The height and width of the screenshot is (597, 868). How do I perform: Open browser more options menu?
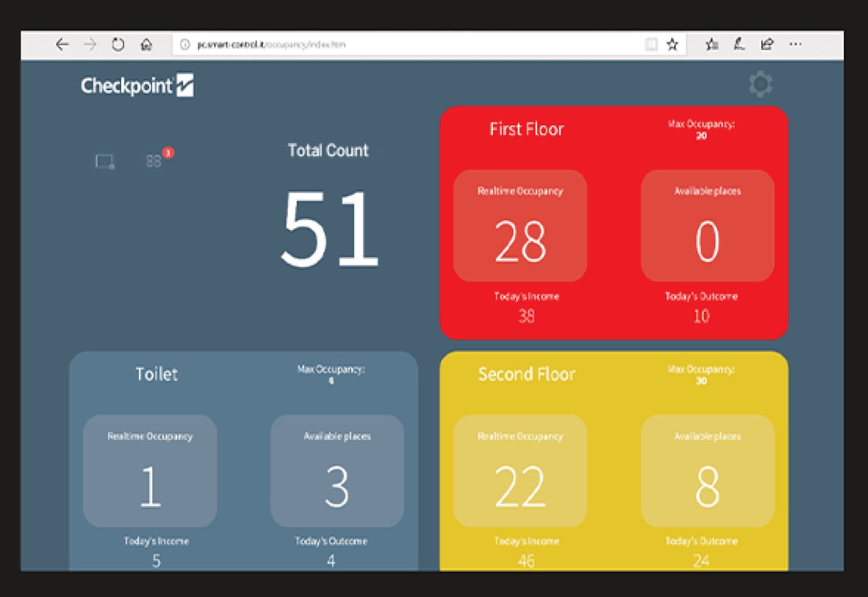pyautogui.click(x=795, y=45)
